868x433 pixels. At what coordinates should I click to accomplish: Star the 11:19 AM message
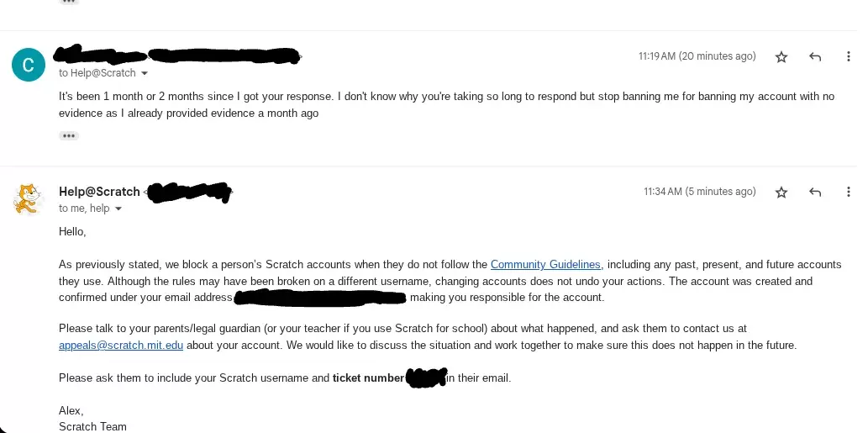(781, 57)
